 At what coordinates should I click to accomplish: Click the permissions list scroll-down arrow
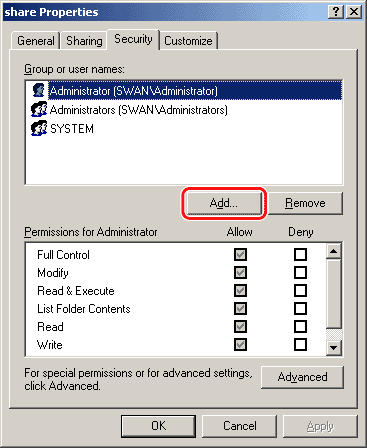(334, 348)
